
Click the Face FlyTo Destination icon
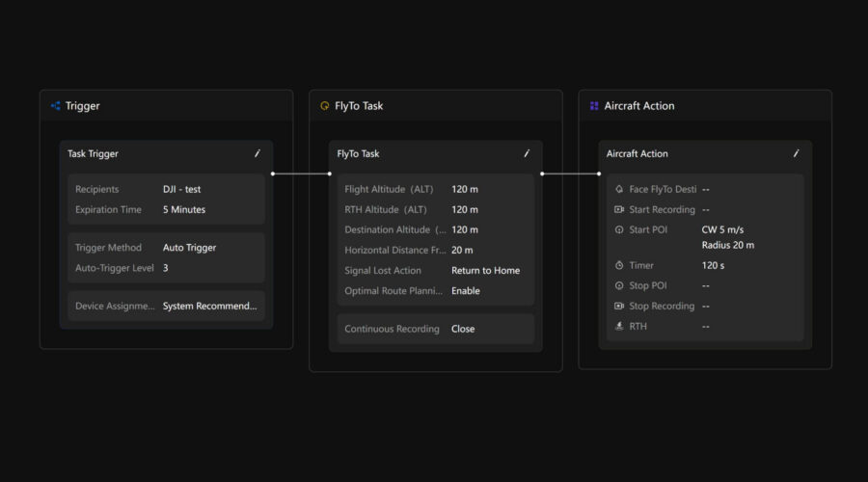[x=619, y=190]
